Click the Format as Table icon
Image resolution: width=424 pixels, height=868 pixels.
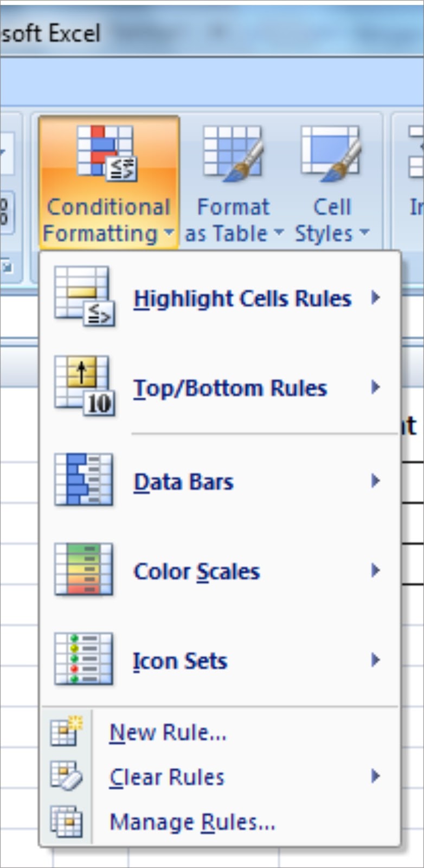pos(233,154)
